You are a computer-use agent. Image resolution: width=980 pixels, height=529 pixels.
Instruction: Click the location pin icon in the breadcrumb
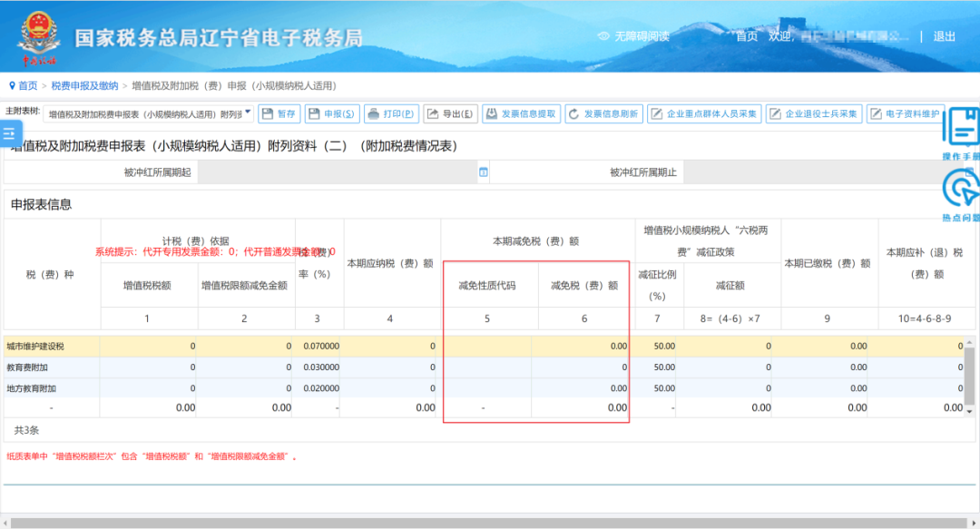[12, 85]
